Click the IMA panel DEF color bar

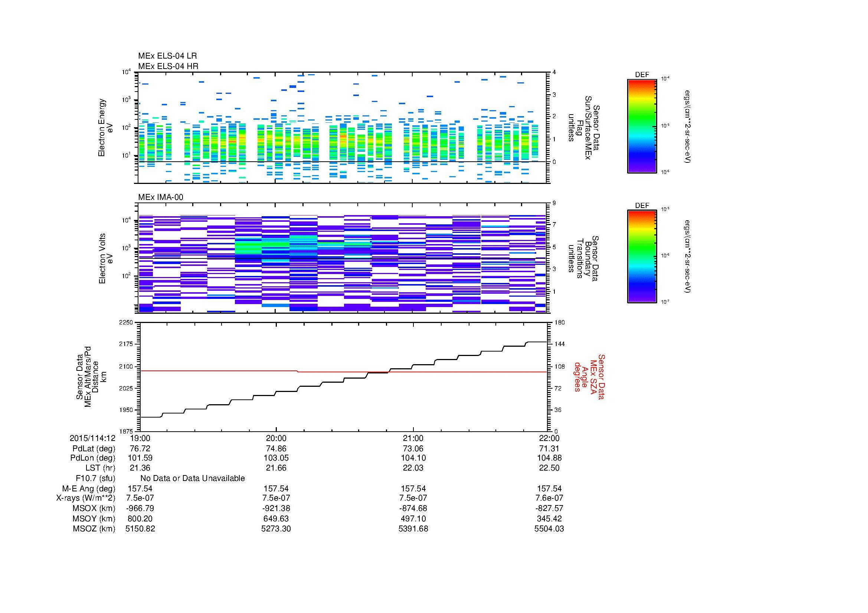[x=642, y=257]
